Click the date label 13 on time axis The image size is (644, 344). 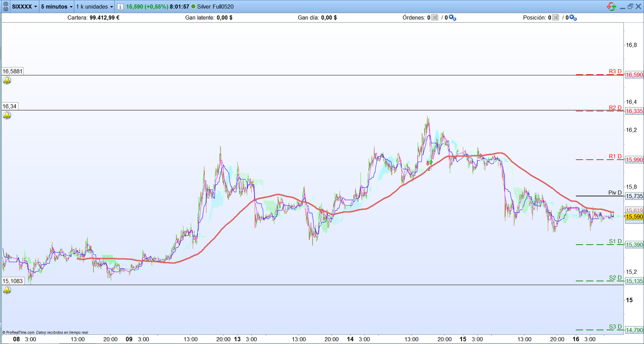tap(237, 339)
